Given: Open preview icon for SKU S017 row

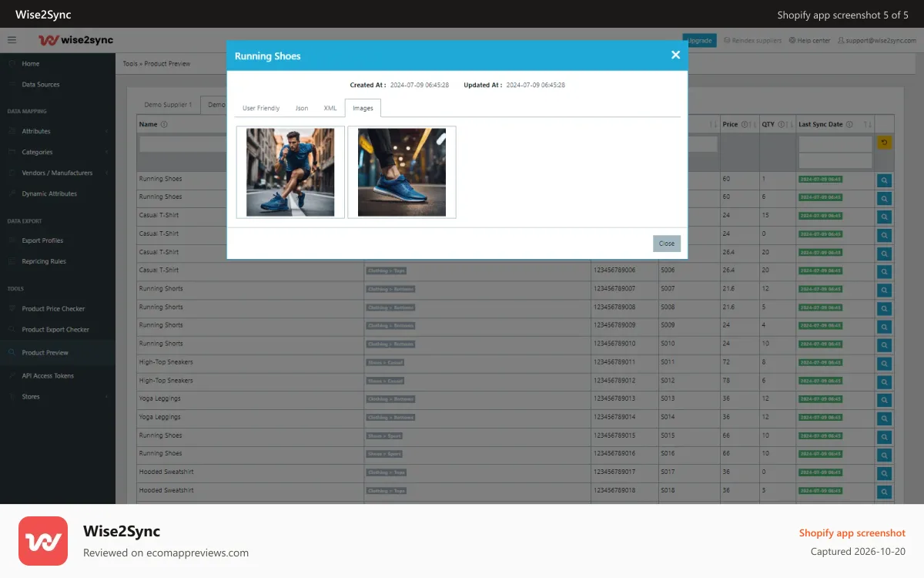Looking at the screenshot, I should pos(885,473).
